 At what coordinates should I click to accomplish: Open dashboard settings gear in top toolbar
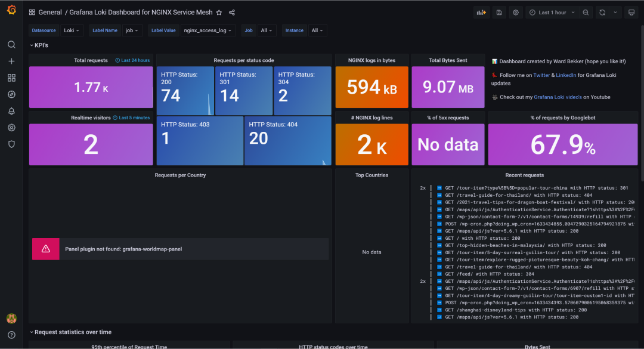(516, 13)
